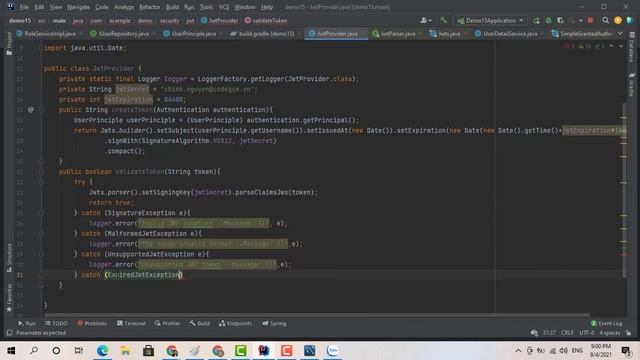This screenshot has width=640, height=360.
Task: Run Demo15Application with the green run icon
Action: (536, 20)
